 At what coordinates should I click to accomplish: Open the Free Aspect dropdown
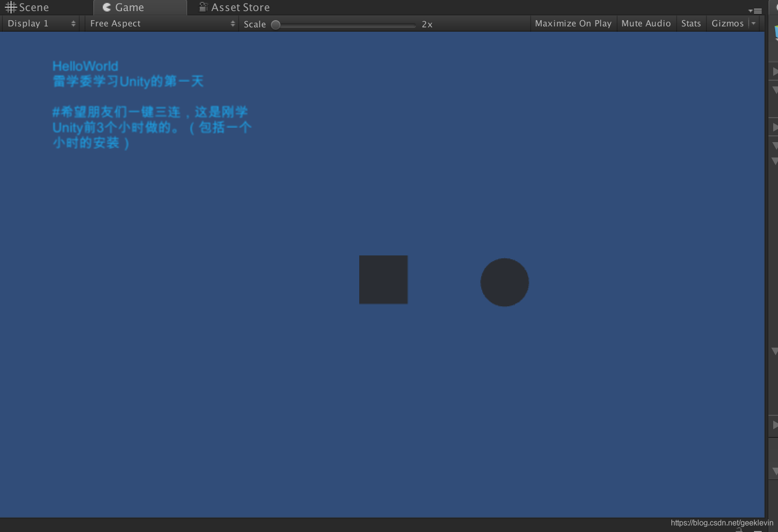tap(162, 24)
